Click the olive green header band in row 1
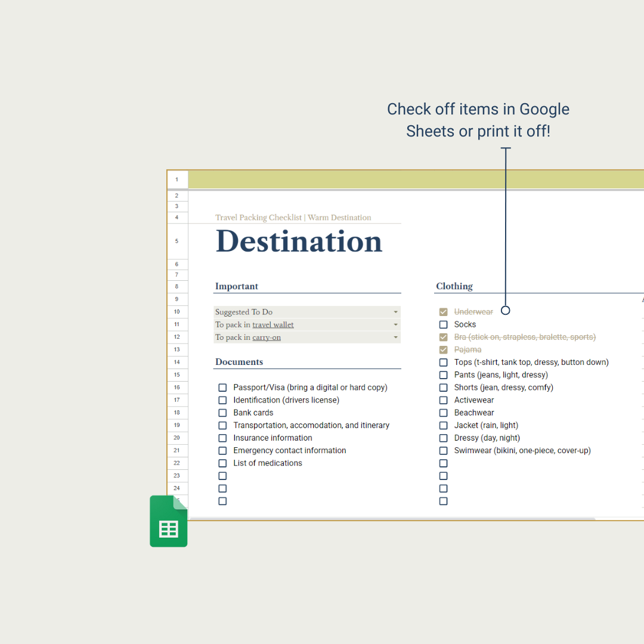This screenshot has width=644, height=644. click(416, 179)
